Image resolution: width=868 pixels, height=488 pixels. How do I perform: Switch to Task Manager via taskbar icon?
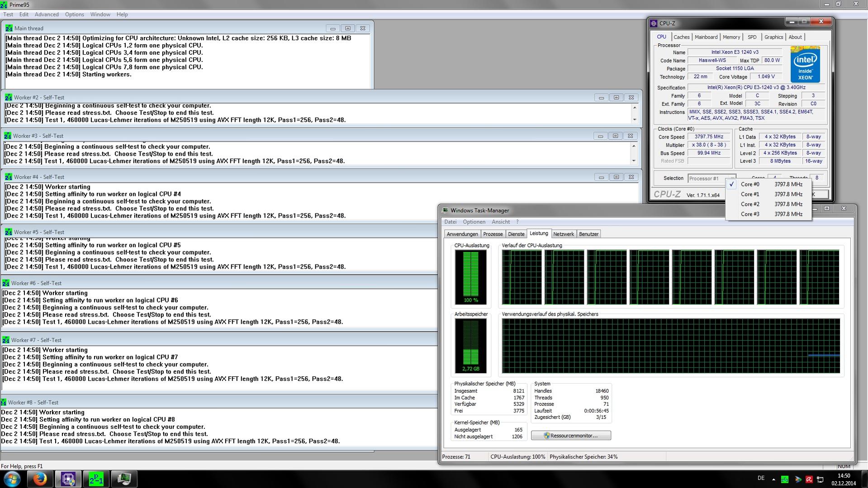[124, 479]
